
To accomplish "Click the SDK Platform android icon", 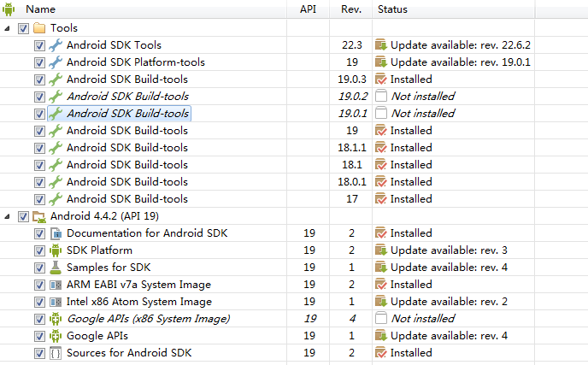I will pos(56,250).
